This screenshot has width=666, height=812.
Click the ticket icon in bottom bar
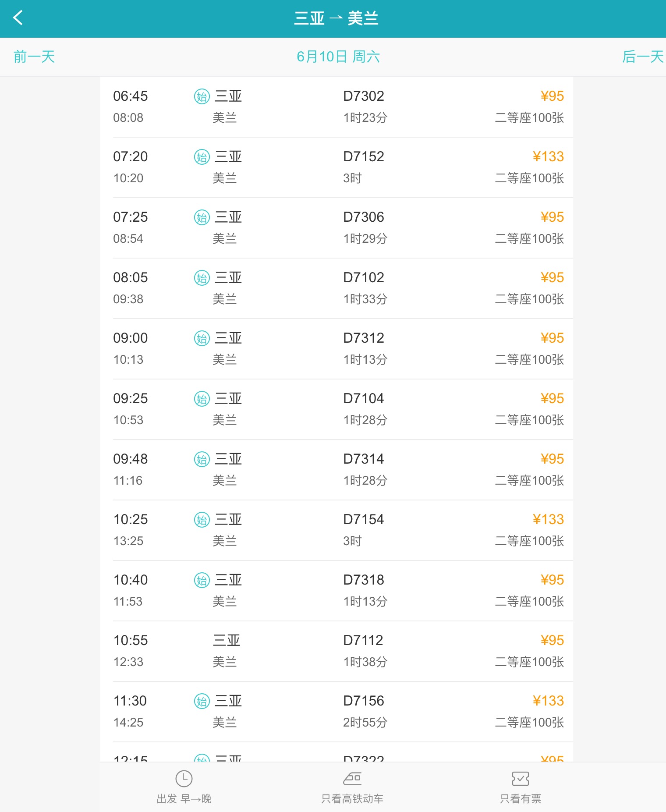tap(520, 779)
